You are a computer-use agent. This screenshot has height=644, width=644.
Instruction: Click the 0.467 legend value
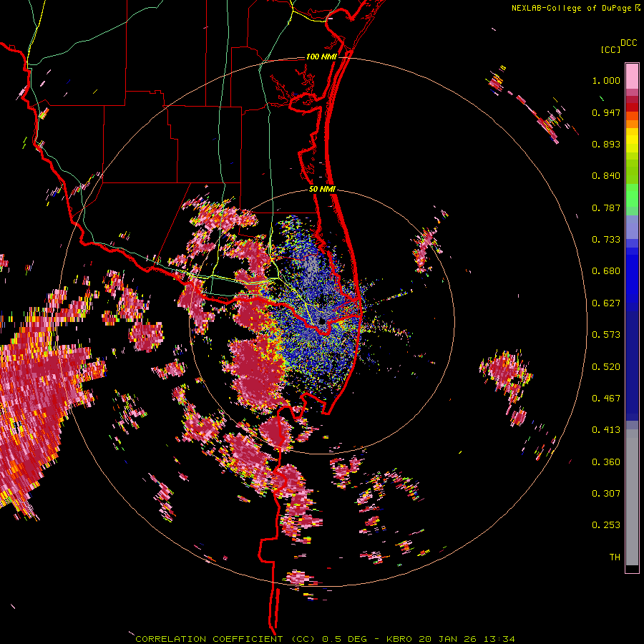coord(606,399)
